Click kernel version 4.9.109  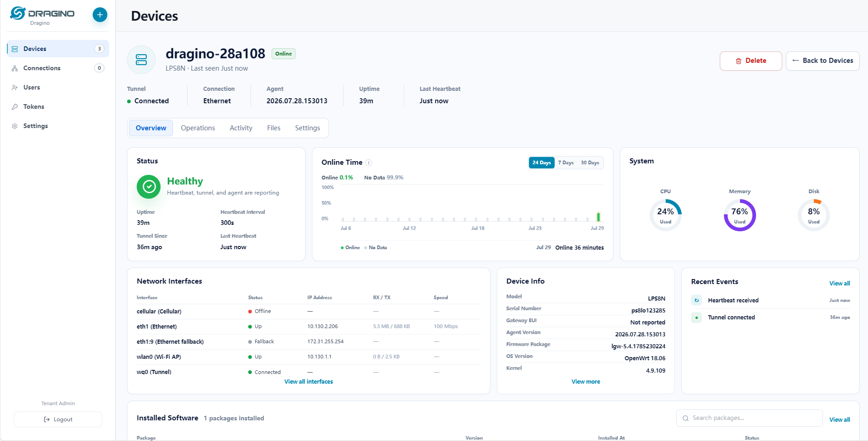click(656, 370)
